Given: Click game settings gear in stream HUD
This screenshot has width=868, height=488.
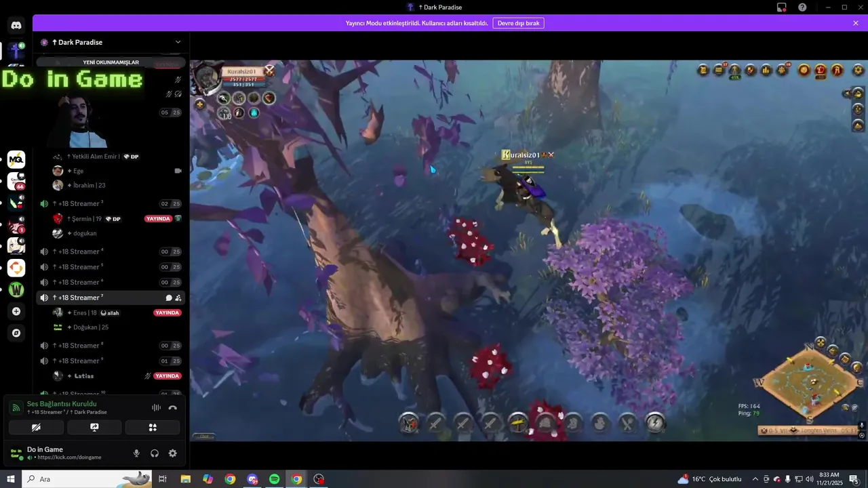Looking at the screenshot, I should [858, 70].
